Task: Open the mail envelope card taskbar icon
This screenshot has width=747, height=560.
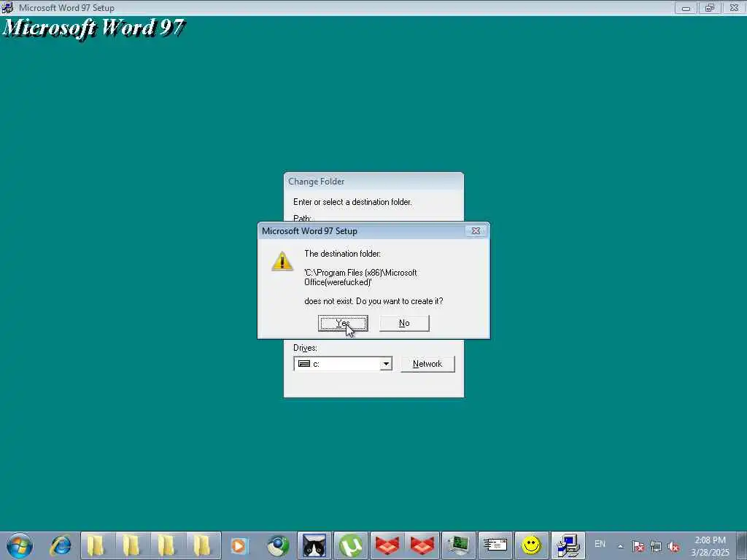Action: (x=495, y=545)
